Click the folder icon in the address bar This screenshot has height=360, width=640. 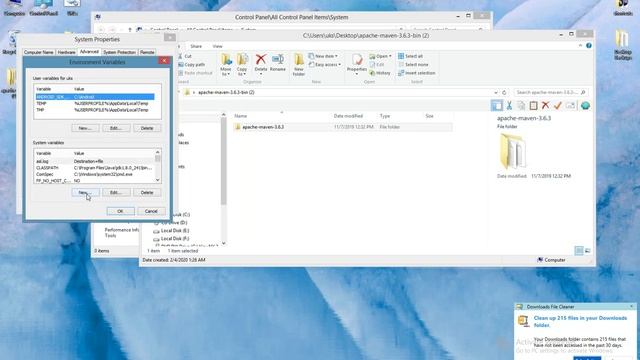tap(187, 92)
